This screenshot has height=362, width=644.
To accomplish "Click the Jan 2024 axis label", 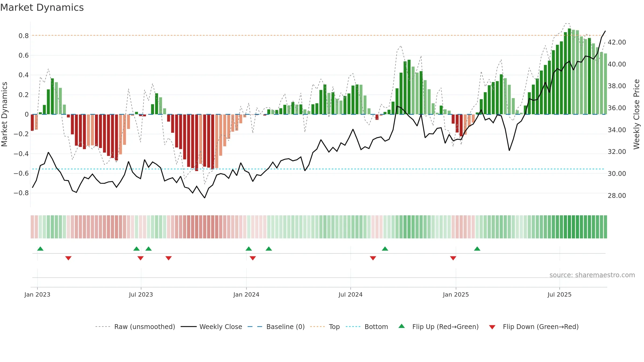I will (246, 294).
